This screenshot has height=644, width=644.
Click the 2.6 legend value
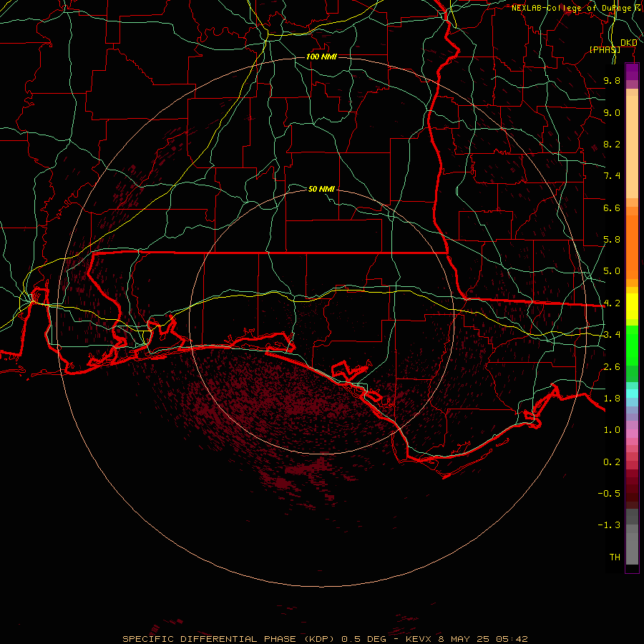[612, 367]
